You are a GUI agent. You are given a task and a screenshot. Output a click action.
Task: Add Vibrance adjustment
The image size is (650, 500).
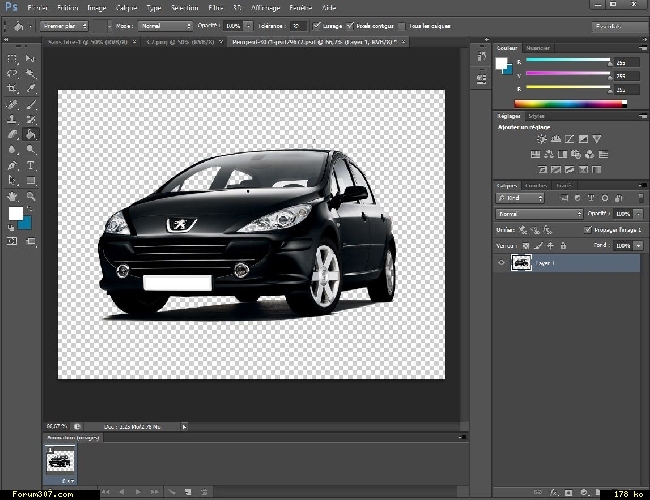coord(597,139)
